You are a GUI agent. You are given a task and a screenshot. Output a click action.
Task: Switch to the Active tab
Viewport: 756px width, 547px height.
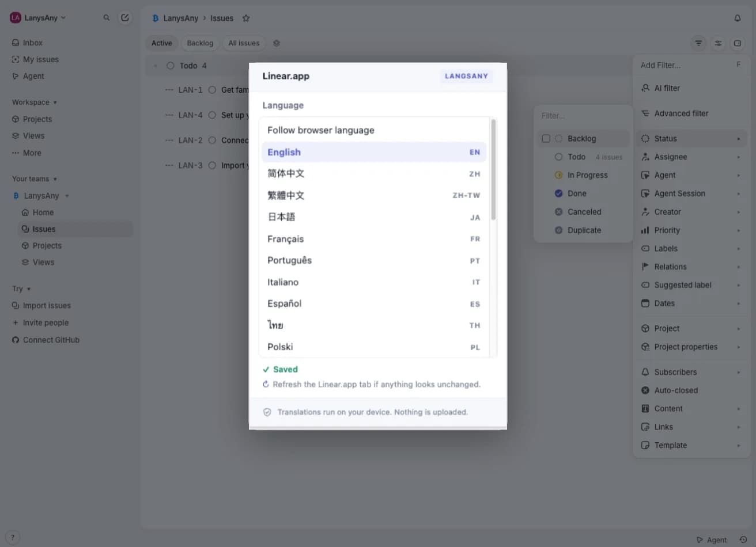pyautogui.click(x=162, y=43)
